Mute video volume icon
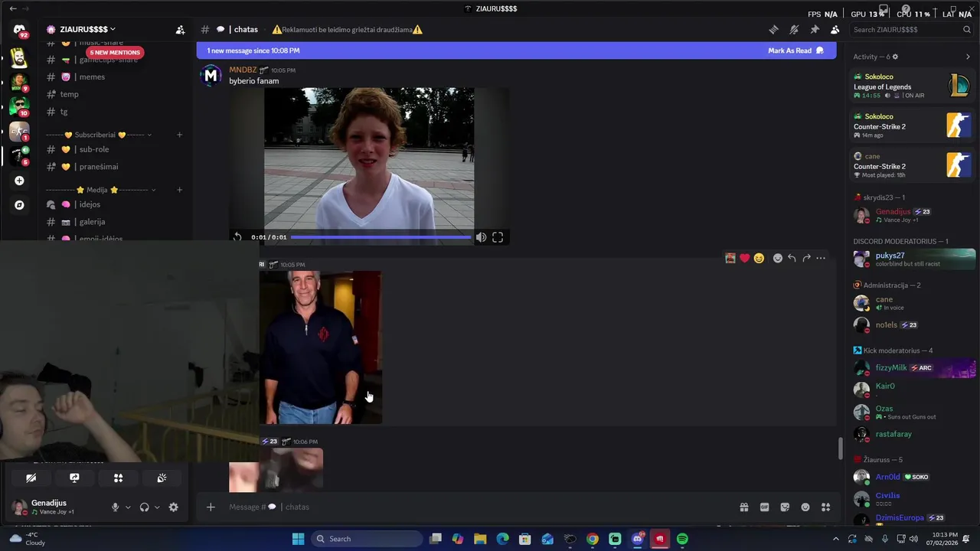980x551 pixels. 481,237
